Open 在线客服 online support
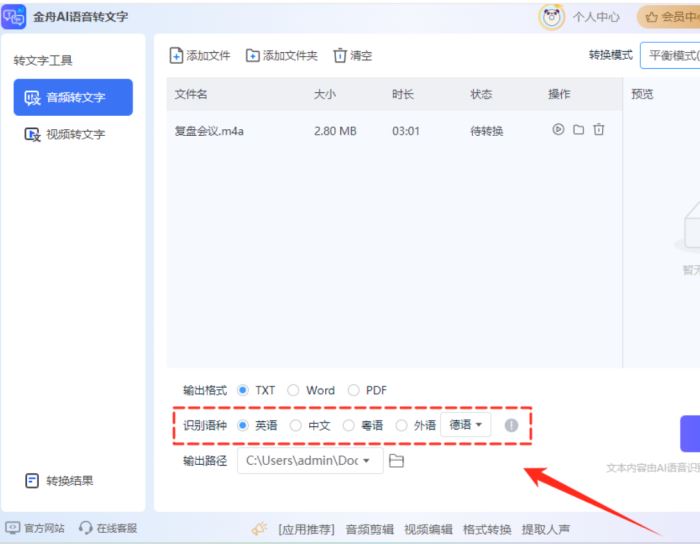The width and height of the screenshot is (700, 544). (108, 528)
